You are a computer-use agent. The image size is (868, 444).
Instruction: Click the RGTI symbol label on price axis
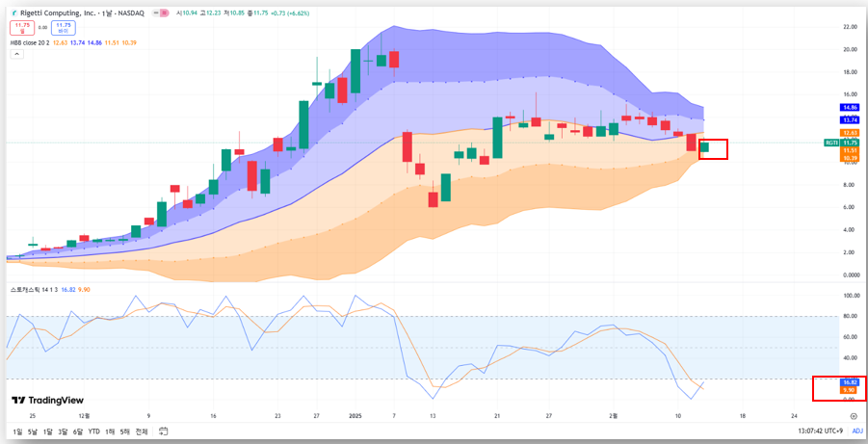click(x=831, y=143)
